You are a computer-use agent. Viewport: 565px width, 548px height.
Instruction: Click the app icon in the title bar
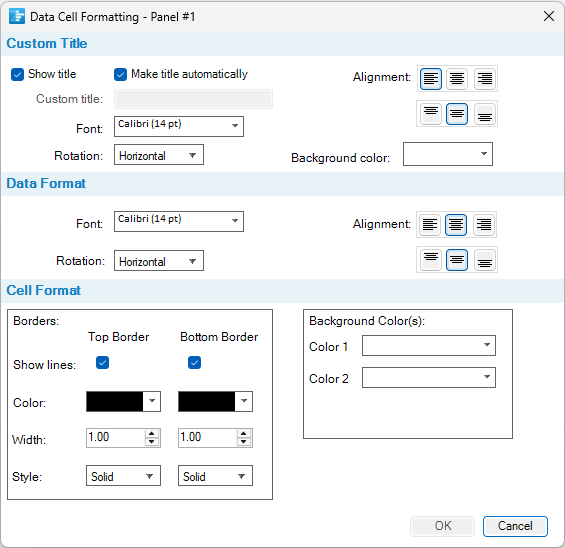click(17, 17)
